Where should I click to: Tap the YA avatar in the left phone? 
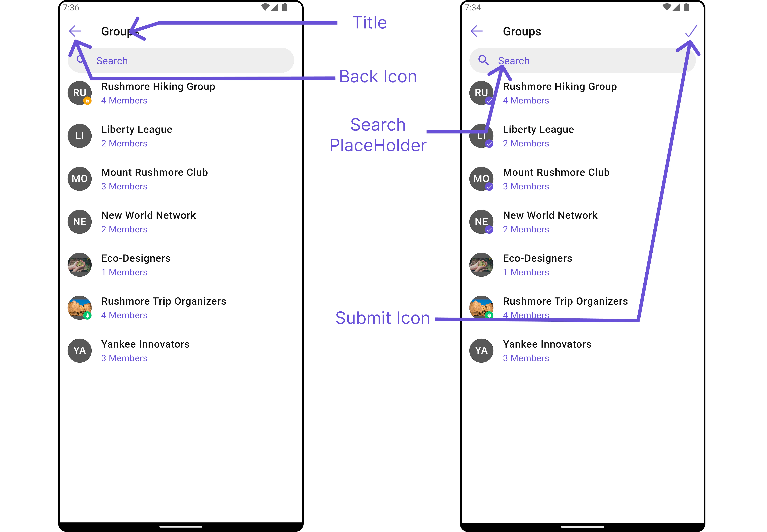80,351
